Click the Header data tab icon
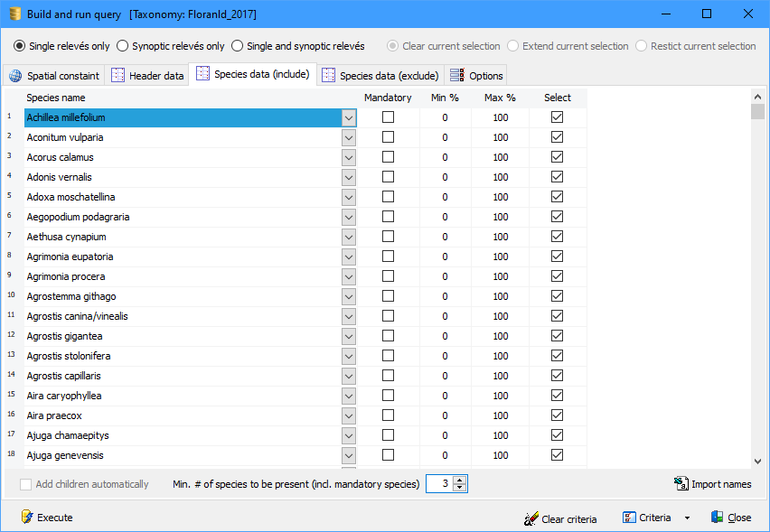The width and height of the screenshot is (770, 532). pos(118,76)
